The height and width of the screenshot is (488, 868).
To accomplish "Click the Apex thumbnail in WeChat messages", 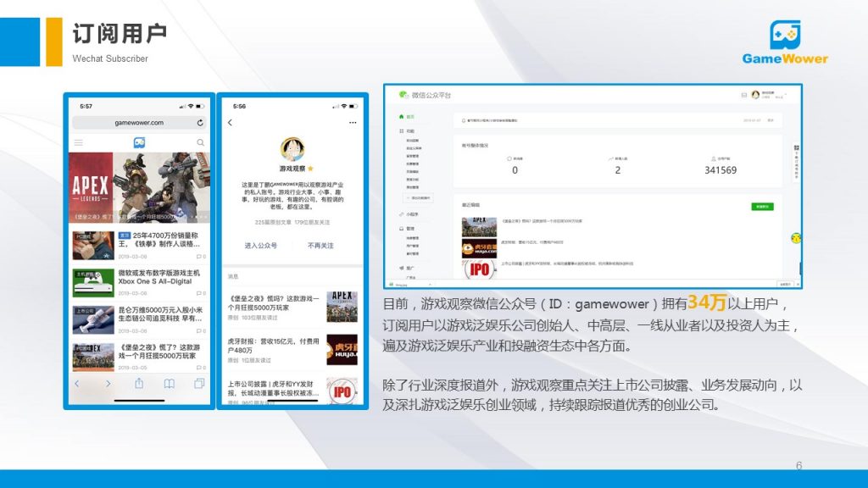I will tap(342, 307).
